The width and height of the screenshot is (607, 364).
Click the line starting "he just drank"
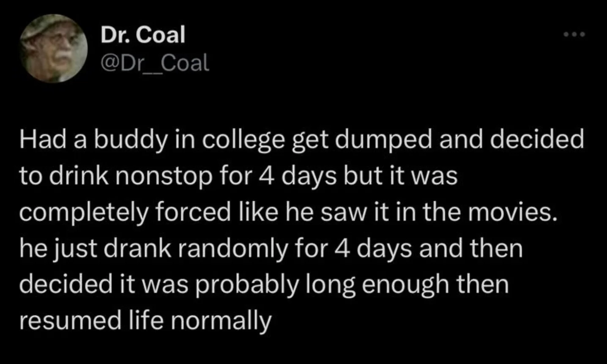pos(271,248)
